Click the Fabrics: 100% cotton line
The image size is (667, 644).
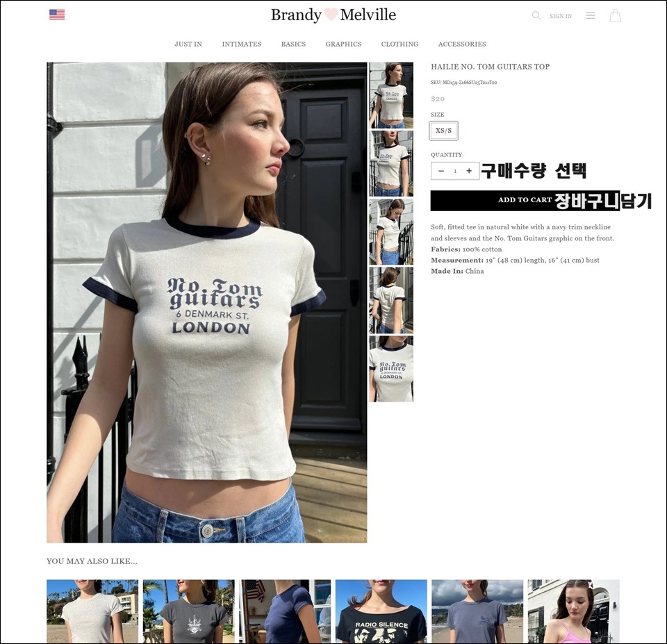466,249
